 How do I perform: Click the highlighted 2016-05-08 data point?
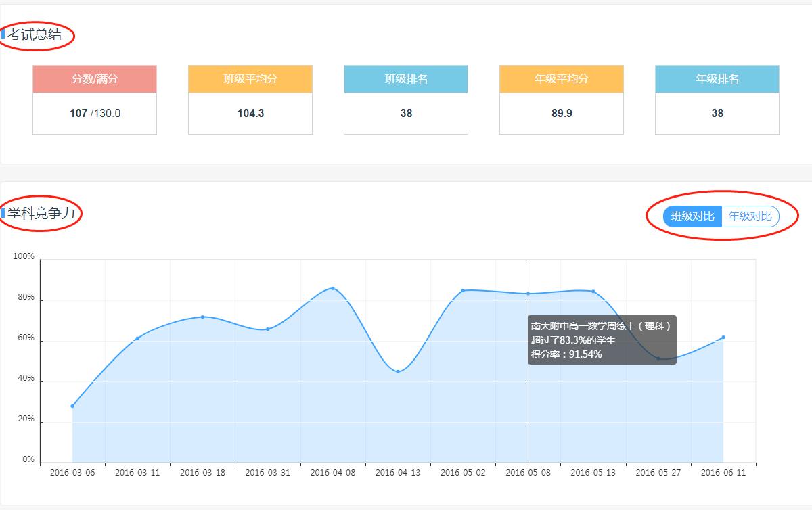pyautogui.click(x=528, y=294)
